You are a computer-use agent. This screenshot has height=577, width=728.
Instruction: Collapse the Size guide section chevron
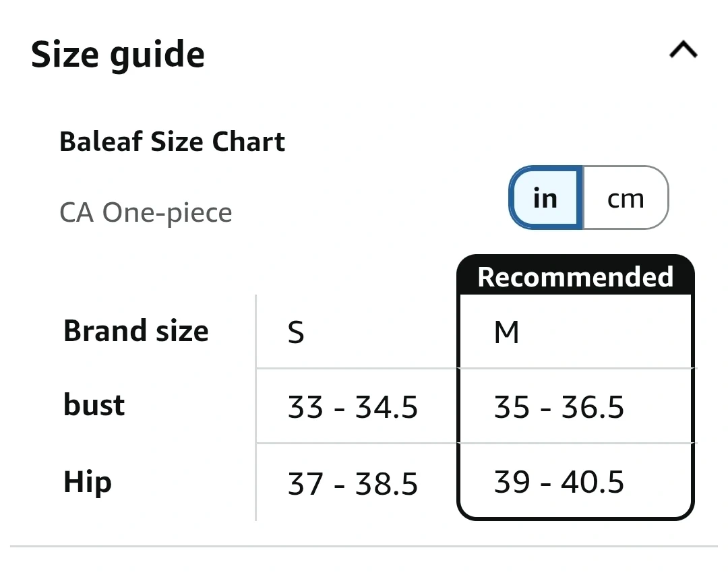click(683, 51)
